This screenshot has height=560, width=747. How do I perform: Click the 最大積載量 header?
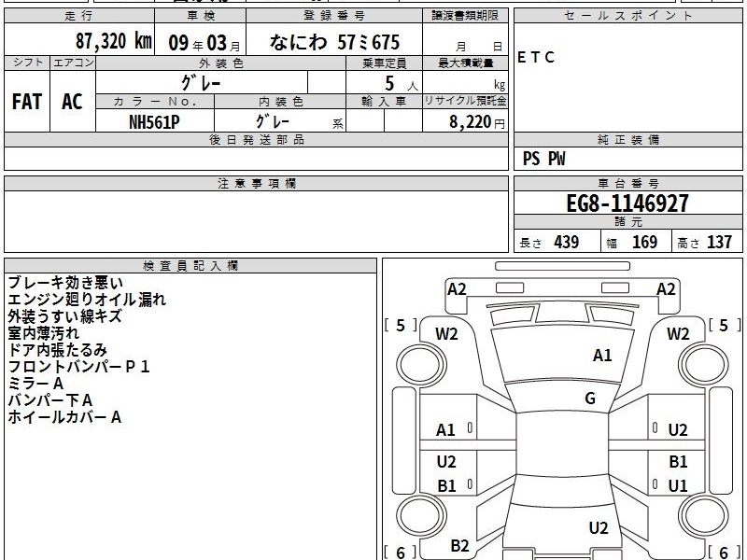click(x=465, y=63)
